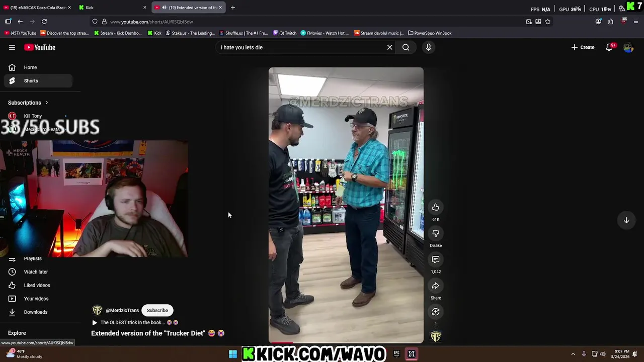Open YouTube notifications bell
The width and height of the screenshot is (644, 362).
pos(610,47)
